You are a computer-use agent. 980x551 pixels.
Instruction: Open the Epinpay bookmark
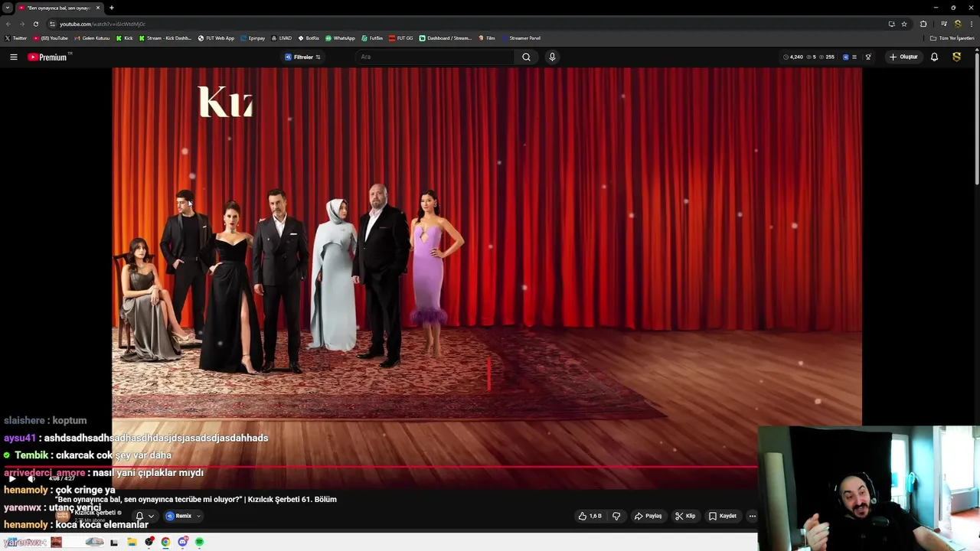[x=253, y=38]
